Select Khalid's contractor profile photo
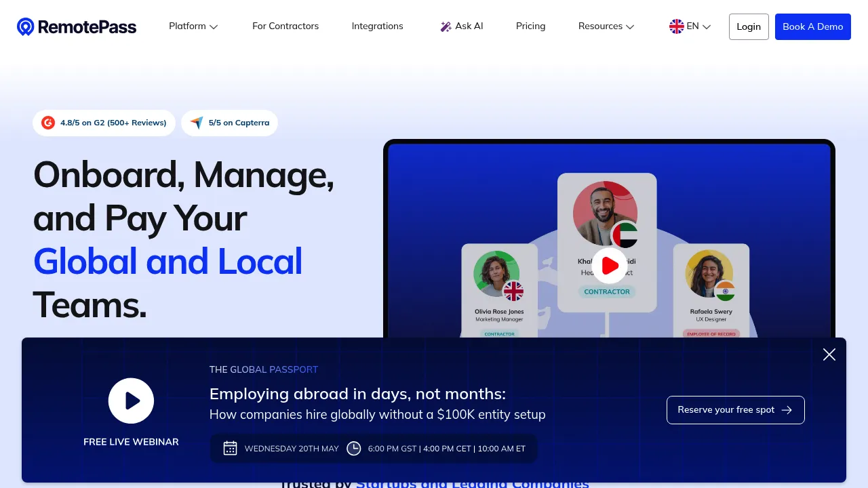The image size is (868, 488). click(605, 213)
